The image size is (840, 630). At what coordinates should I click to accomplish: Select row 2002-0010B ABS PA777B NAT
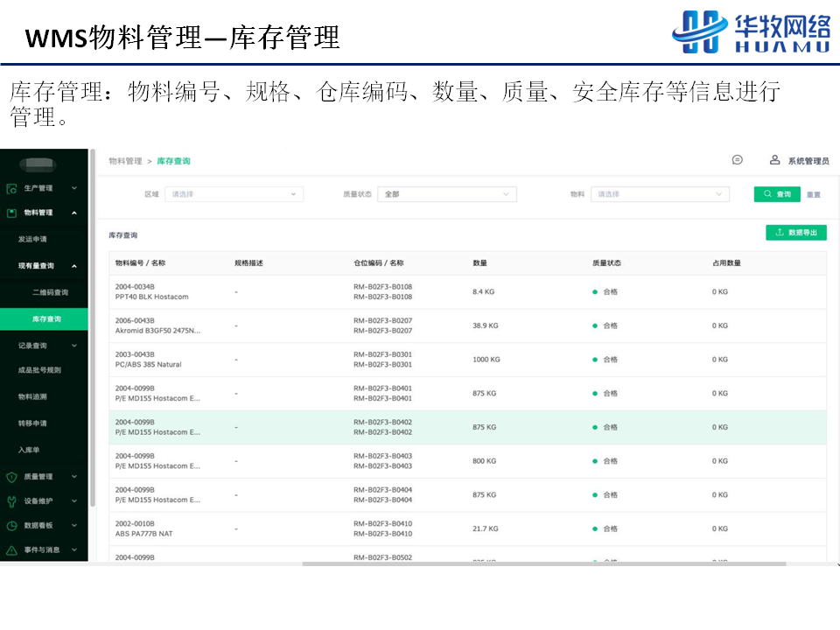[x=467, y=528]
